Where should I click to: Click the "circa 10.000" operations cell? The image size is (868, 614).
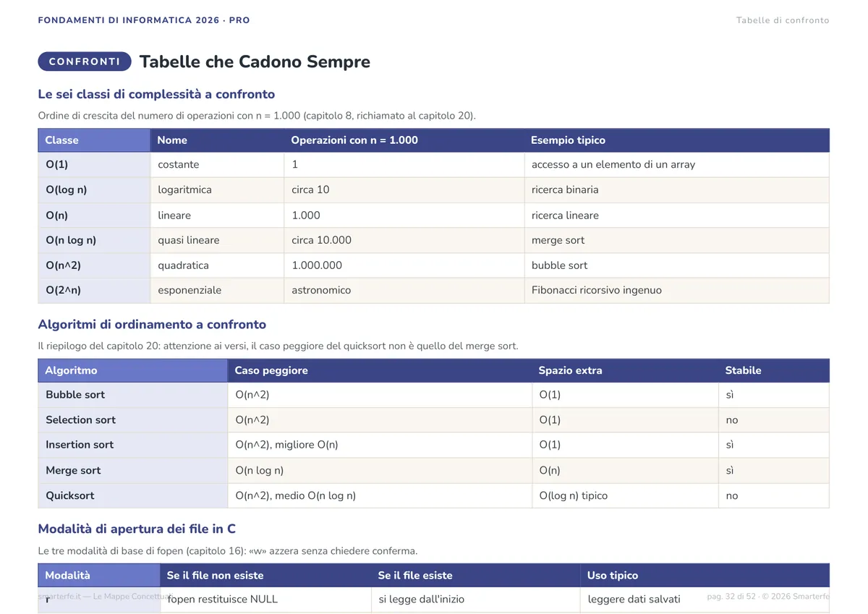coord(404,240)
